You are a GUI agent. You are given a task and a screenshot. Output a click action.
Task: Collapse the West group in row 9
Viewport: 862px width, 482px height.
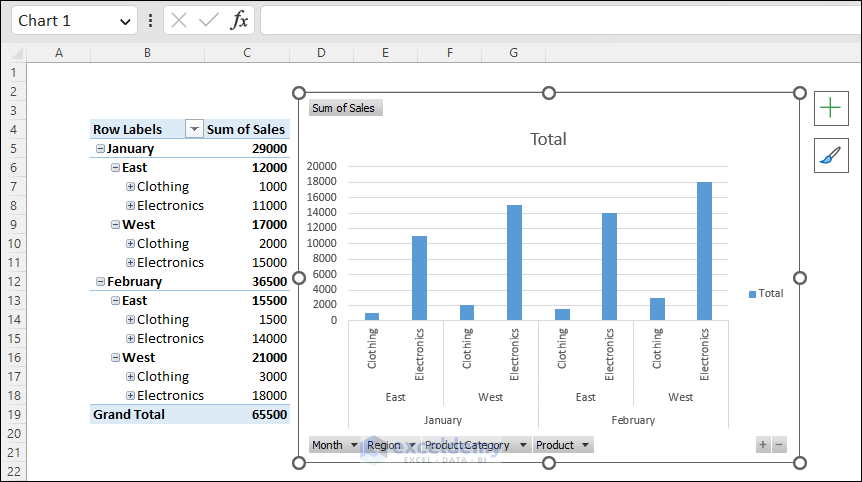coord(115,224)
